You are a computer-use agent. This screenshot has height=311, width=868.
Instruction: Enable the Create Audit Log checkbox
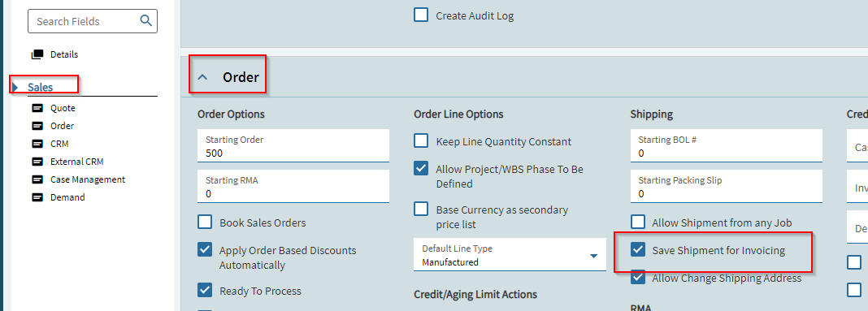[421, 15]
